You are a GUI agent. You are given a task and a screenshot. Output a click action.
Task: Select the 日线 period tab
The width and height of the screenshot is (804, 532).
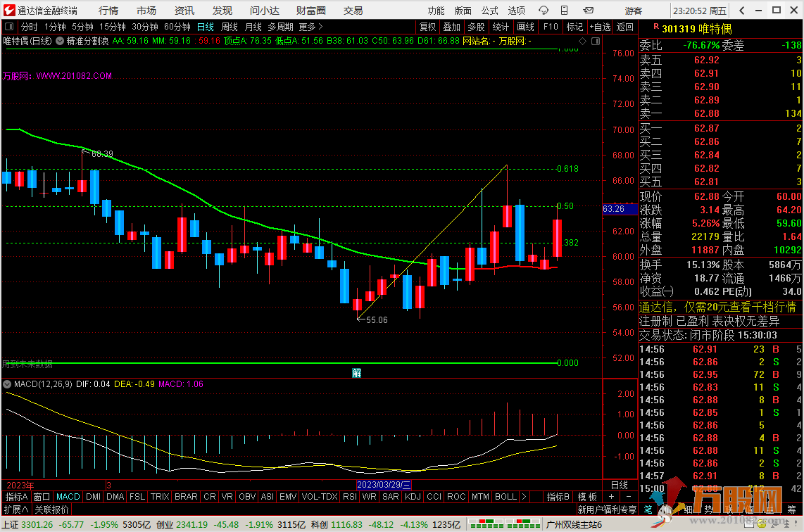(205, 27)
